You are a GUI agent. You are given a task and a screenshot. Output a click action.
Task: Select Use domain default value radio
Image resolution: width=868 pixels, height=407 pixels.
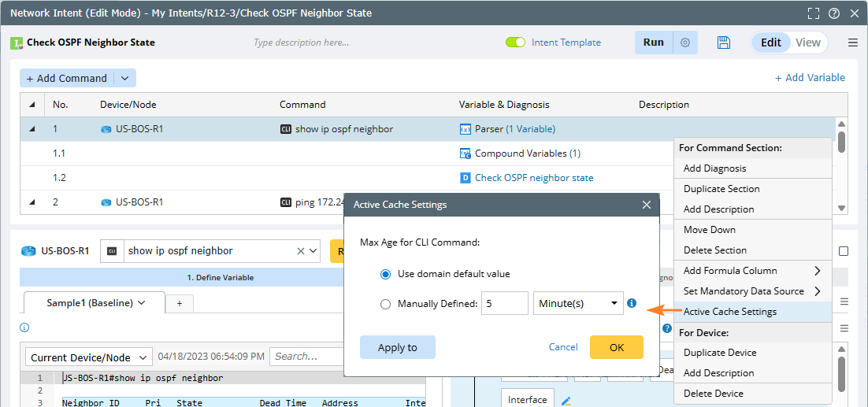click(x=385, y=274)
